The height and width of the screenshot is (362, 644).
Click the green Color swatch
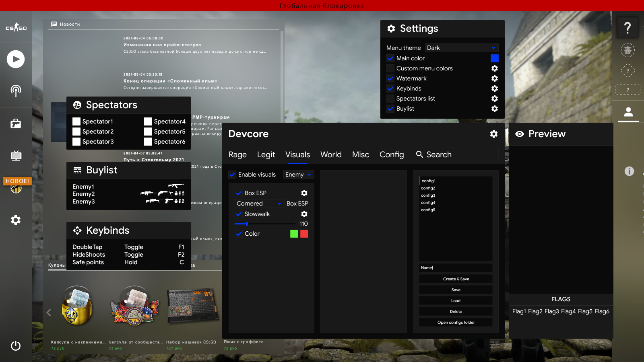(294, 234)
